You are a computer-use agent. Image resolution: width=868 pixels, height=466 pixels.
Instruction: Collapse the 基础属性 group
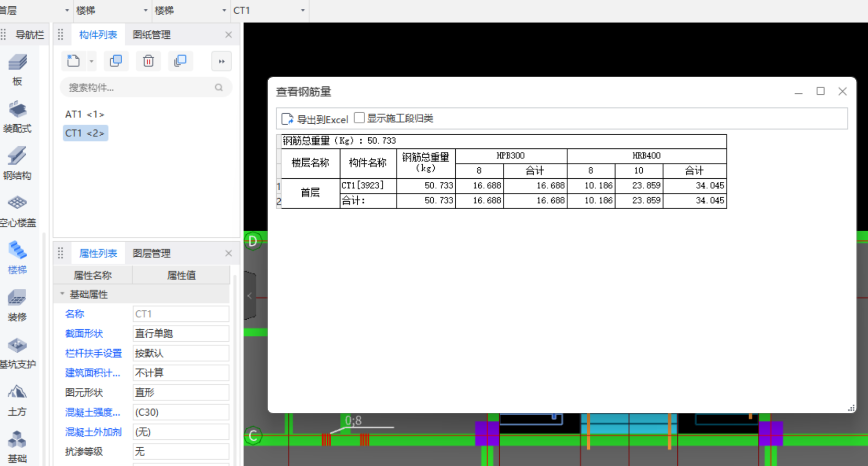[x=62, y=294]
